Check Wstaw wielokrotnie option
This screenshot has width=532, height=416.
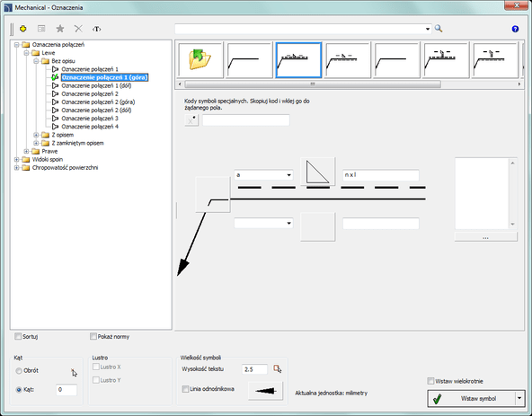(x=430, y=381)
